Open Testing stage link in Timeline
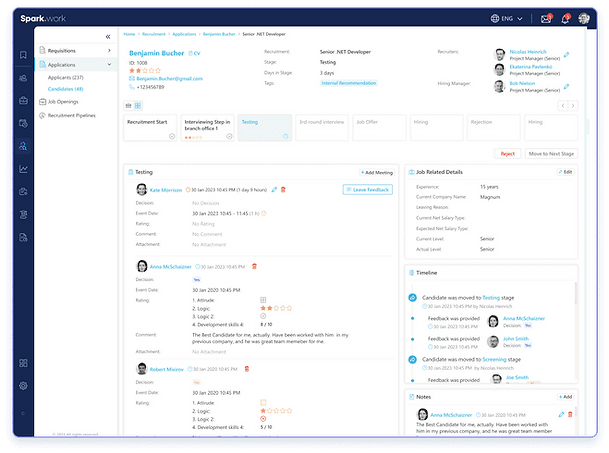This screenshot has height=453, width=609. click(x=491, y=298)
